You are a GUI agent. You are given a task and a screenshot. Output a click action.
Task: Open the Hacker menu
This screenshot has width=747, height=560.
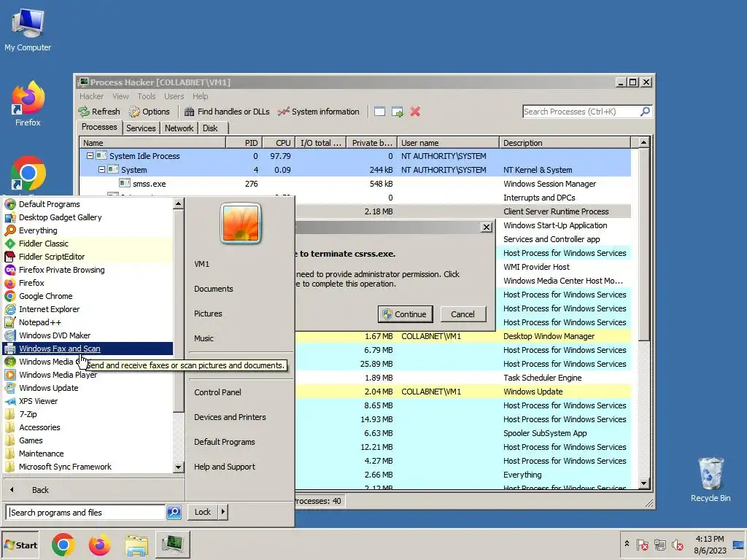(x=91, y=96)
